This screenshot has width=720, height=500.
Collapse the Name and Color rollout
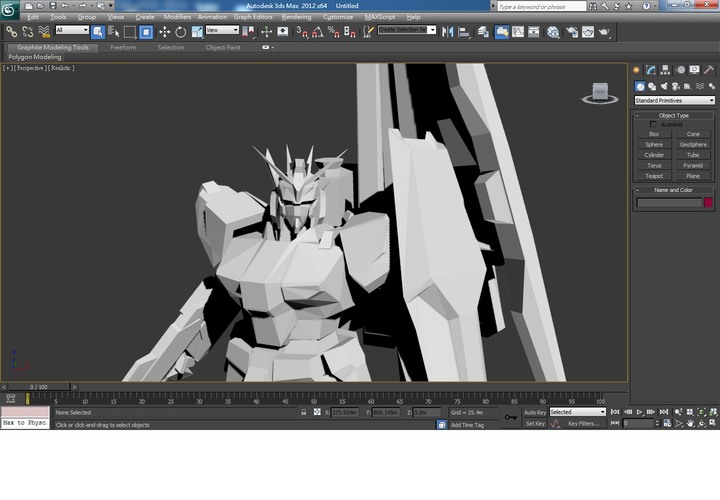tap(673, 190)
